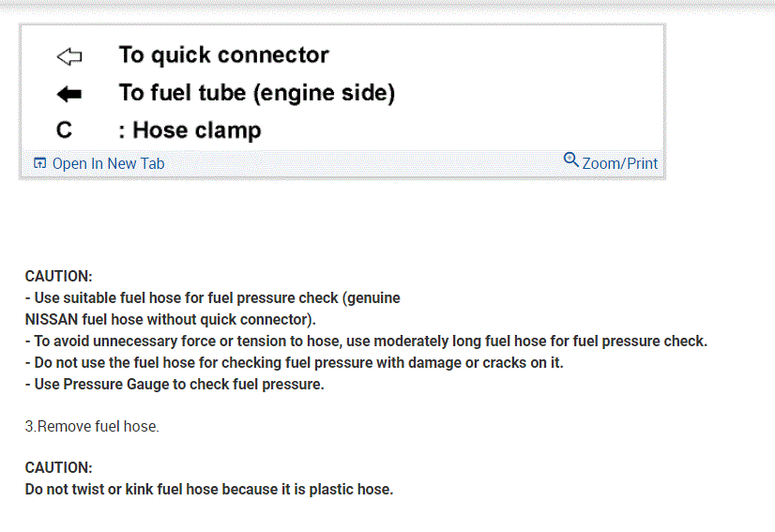Click step 3 "Remove fuel hose" text
The image size is (775, 532).
click(x=92, y=426)
